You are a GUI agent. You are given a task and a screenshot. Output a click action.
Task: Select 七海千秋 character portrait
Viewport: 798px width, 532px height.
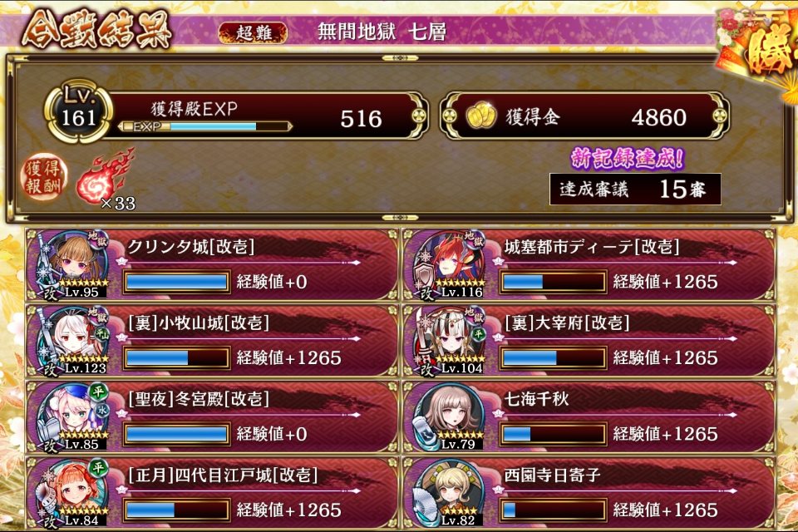[x=448, y=417]
